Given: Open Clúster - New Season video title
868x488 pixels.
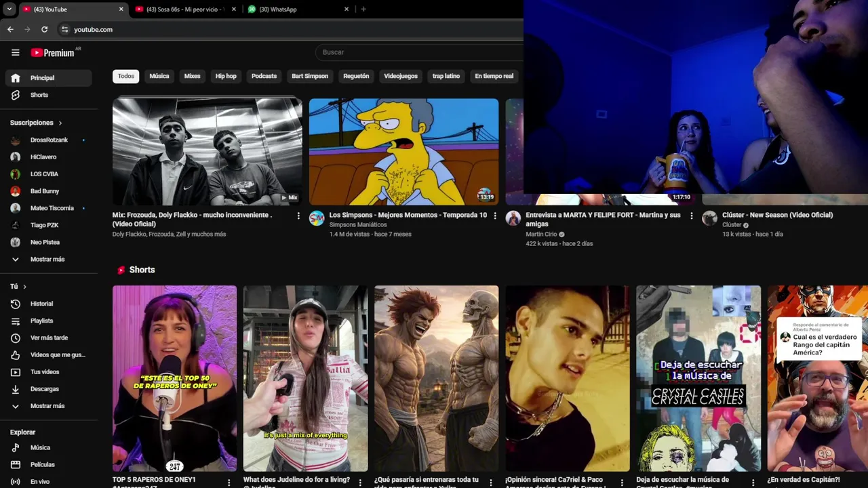Looking at the screenshot, I should 777,215.
